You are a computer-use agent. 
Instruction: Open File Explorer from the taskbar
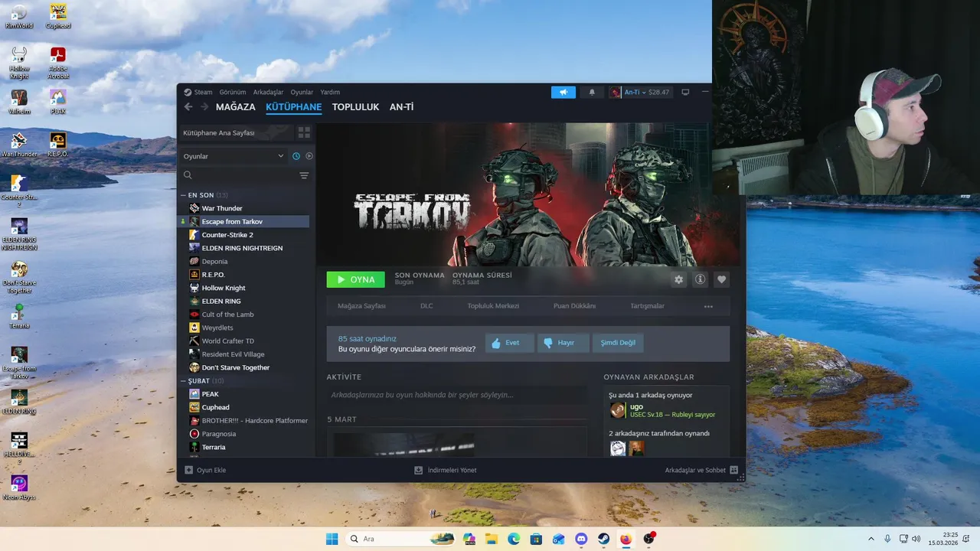(491, 539)
